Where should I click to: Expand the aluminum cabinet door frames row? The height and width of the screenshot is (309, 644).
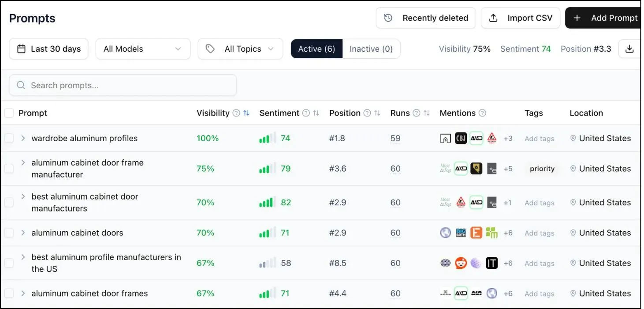[x=23, y=293]
